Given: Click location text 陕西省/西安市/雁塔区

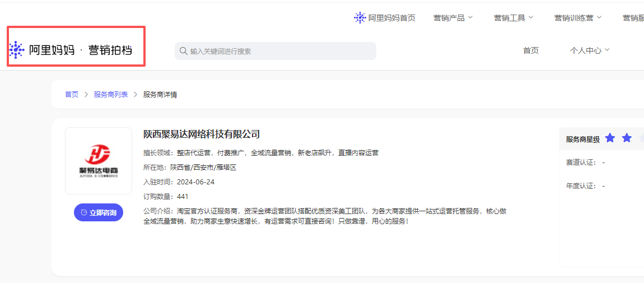Looking at the screenshot, I should click(204, 167).
